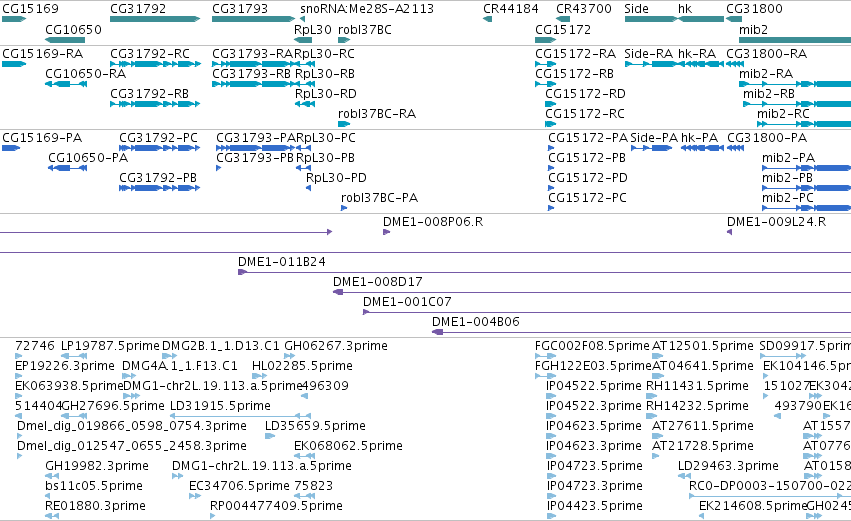Click the DME1-008P06.R clone end label

(433, 222)
